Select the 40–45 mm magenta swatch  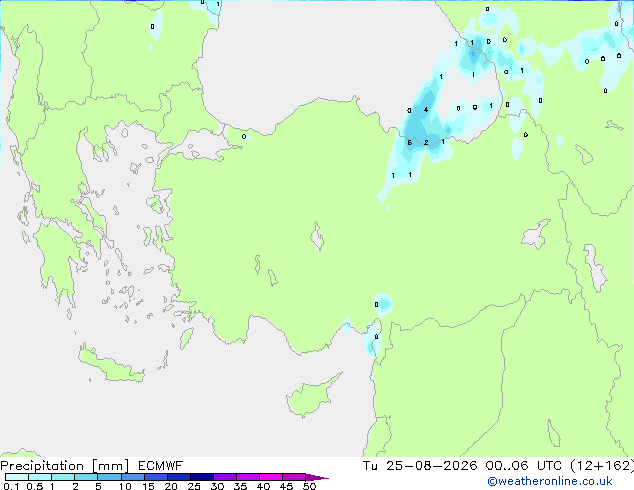[x=271, y=477]
